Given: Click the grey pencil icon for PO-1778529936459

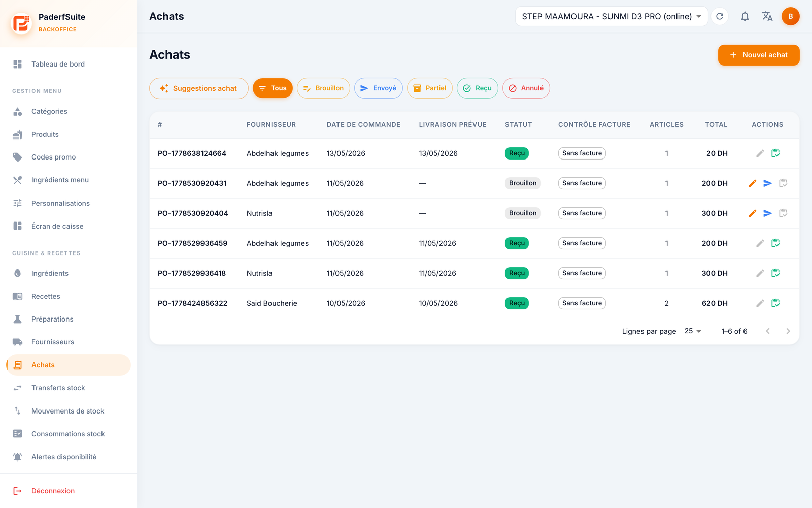Looking at the screenshot, I should 760,243.
